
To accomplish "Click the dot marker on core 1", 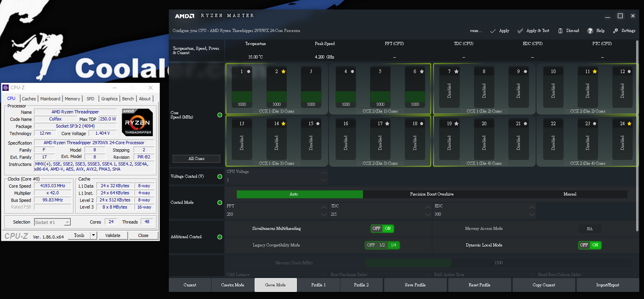I will (249, 71).
